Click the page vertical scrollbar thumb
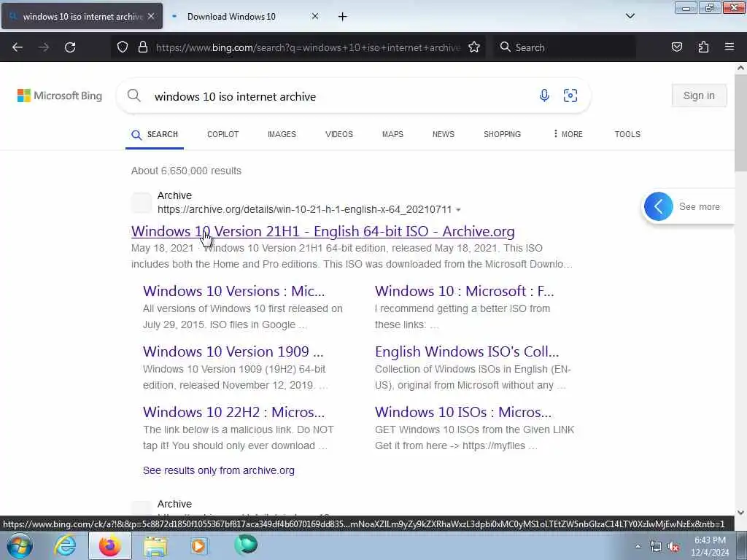 [740, 124]
